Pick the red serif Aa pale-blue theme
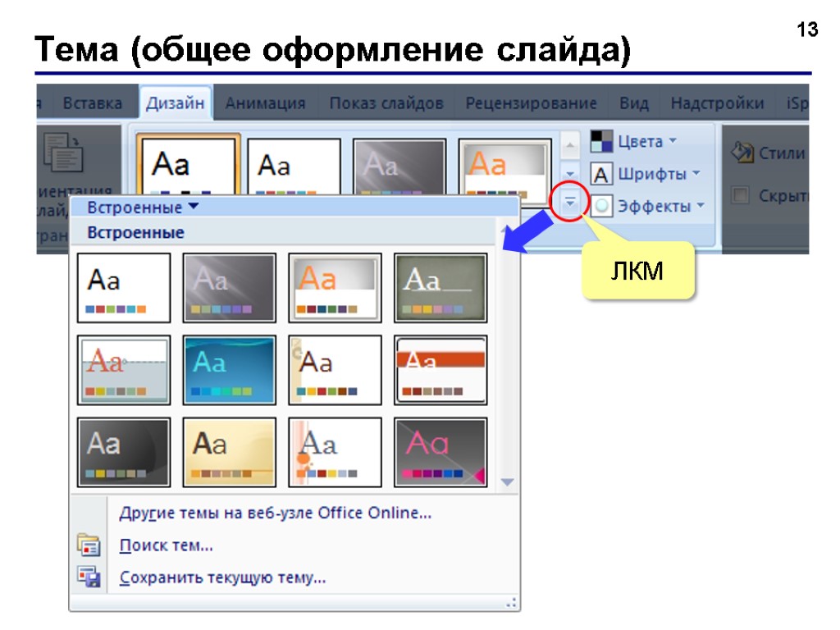 pos(124,370)
